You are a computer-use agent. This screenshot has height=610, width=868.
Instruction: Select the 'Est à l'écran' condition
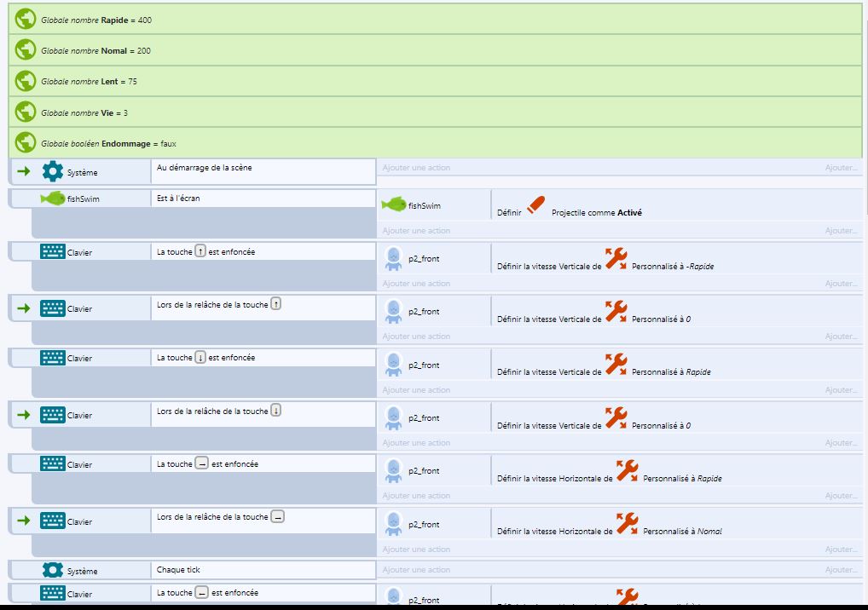pyautogui.click(x=178, y=199)
